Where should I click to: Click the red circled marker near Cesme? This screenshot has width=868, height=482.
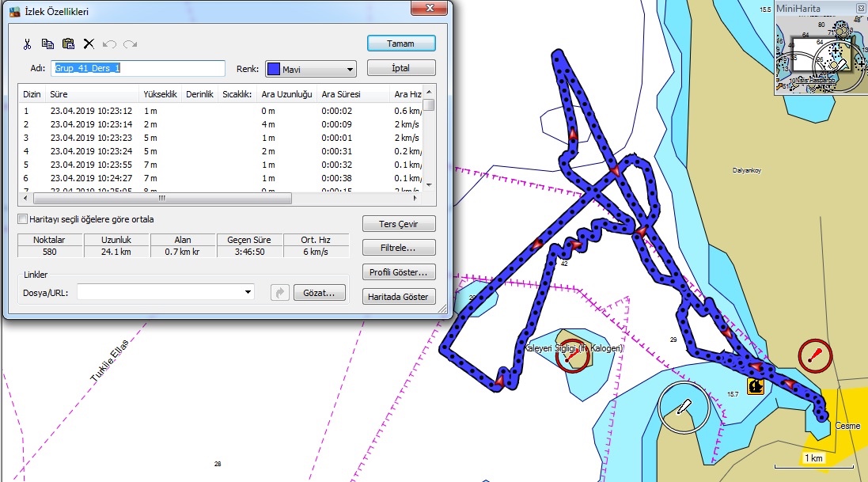point(815,355)
